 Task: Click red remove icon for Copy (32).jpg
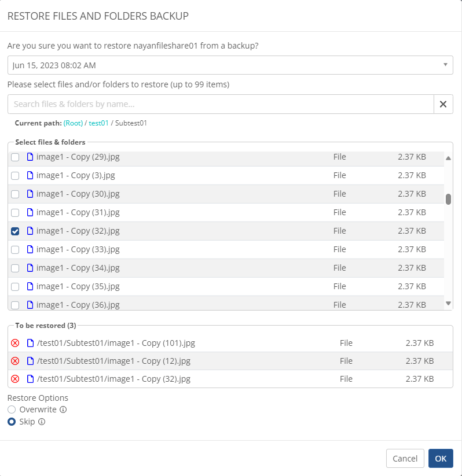(x=15, y=379)
